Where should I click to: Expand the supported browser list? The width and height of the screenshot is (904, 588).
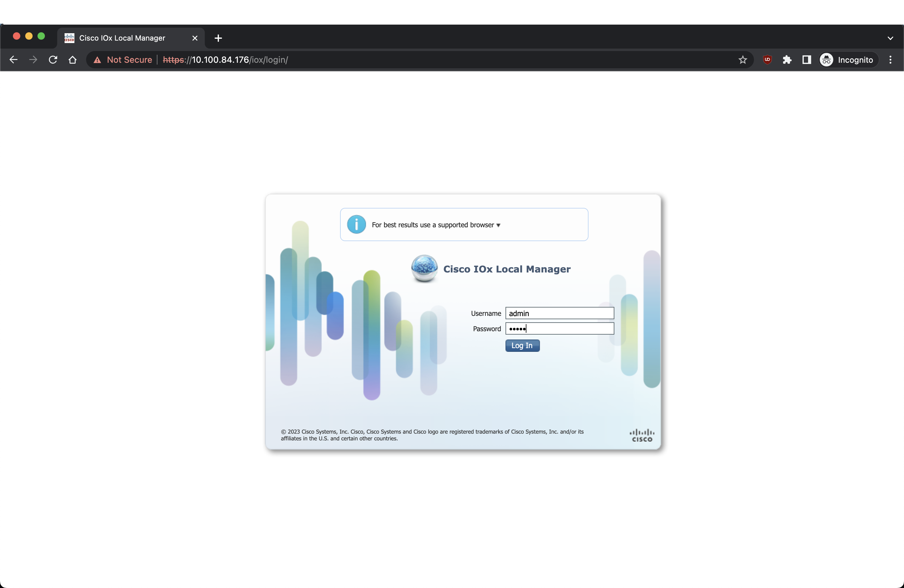click(x=498, y=225)
